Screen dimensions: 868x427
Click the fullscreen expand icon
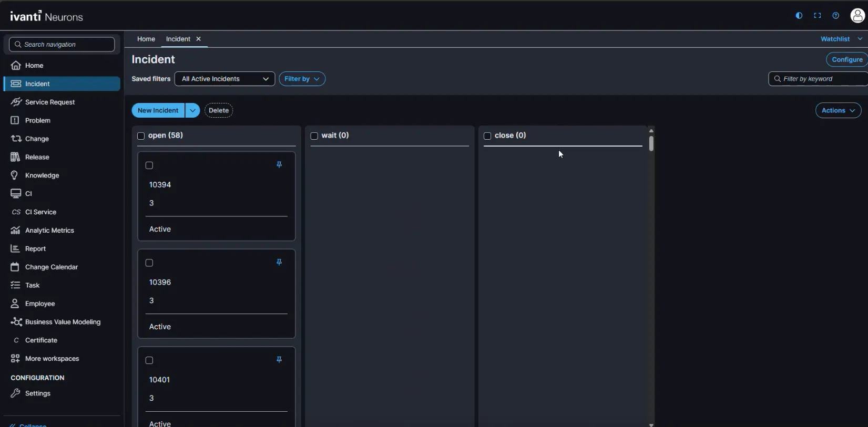(817, 16)
